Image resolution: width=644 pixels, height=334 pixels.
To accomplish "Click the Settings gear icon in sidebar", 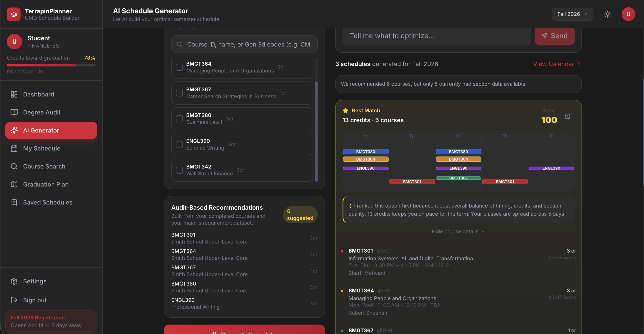I will (14, 281).
